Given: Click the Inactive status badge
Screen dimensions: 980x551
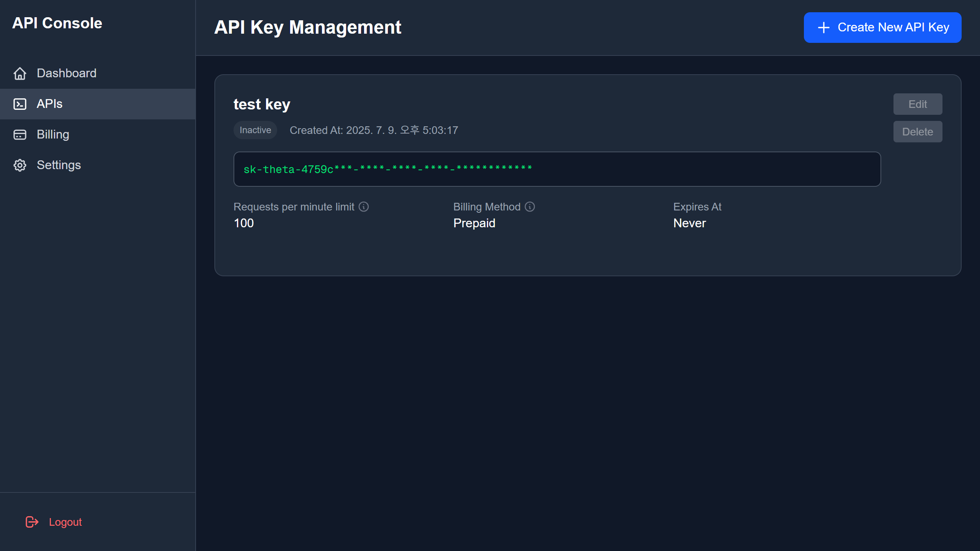Looking at the screenshot, I should [x=255, y=130].
